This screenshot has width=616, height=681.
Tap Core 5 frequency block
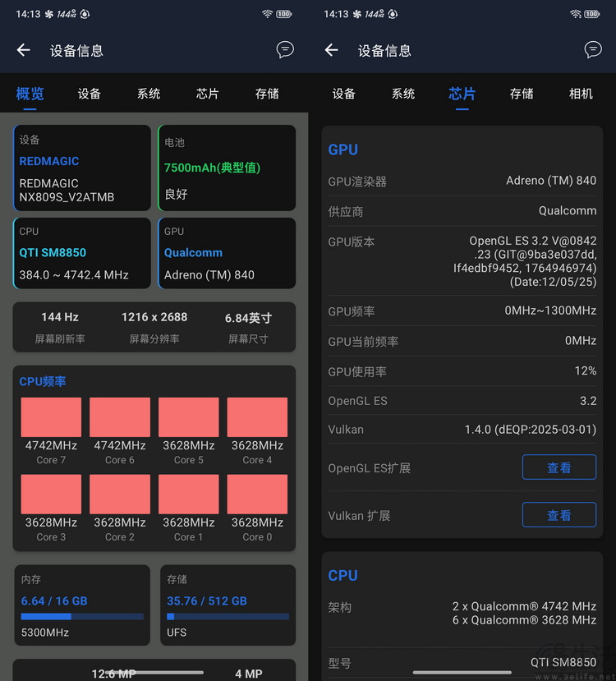(x=188, y=417)
